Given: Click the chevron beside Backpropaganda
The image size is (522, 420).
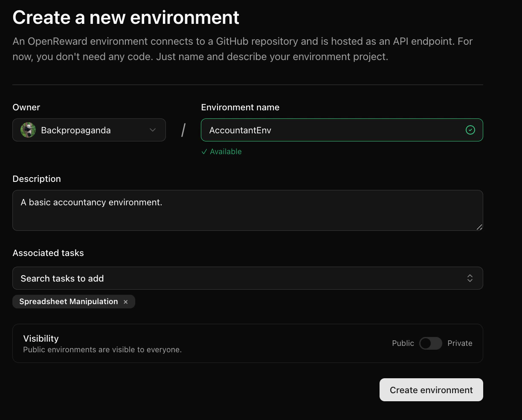Looking at the screenshot, I should [x=152, y=130].
